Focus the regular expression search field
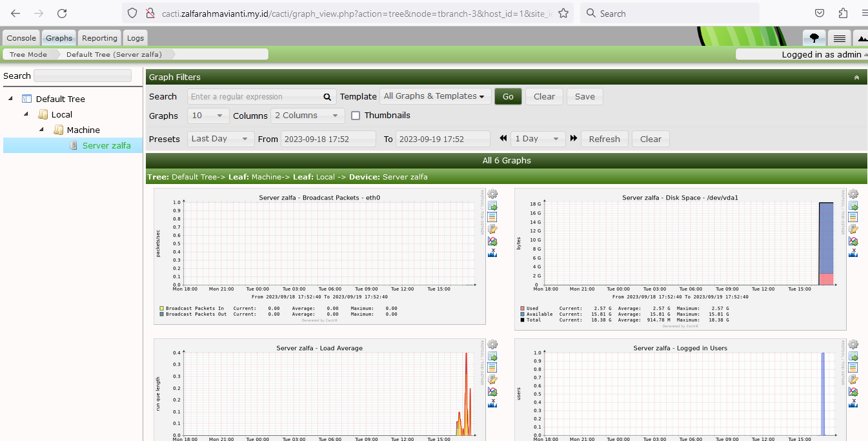This screenshot has height=441, width=868. [x=255, y=97]
